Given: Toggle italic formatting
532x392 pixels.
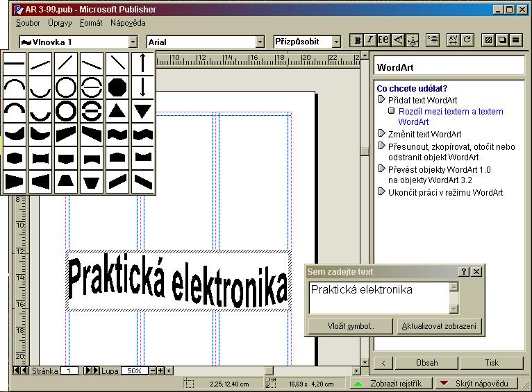Looking at the screenshot, I should (370, 40).
